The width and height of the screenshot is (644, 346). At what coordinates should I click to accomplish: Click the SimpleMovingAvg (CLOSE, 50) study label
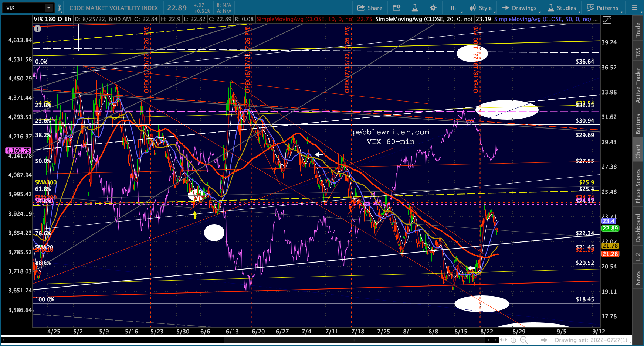click(542, 19)
